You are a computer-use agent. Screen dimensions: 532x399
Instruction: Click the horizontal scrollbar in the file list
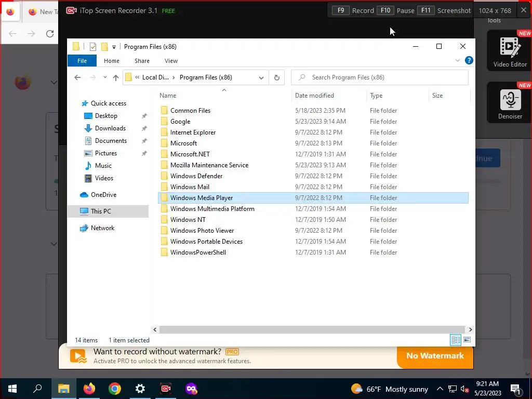click(312, 329)
